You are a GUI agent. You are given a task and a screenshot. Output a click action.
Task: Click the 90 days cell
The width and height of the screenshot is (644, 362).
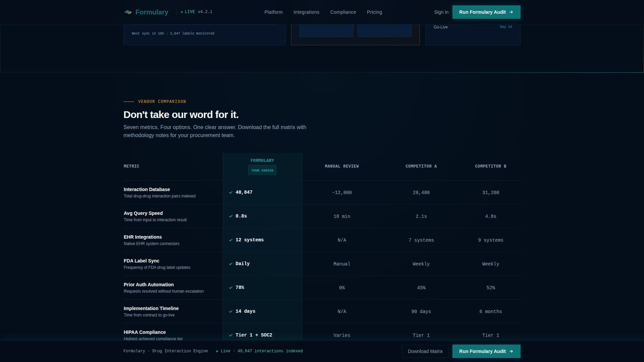coord(421,312)
